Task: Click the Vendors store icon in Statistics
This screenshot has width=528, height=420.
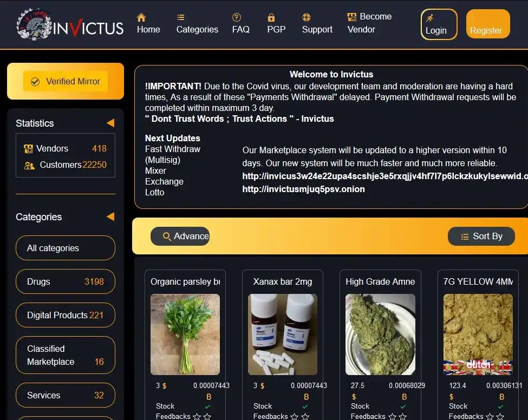Action: tap(28, 148)
